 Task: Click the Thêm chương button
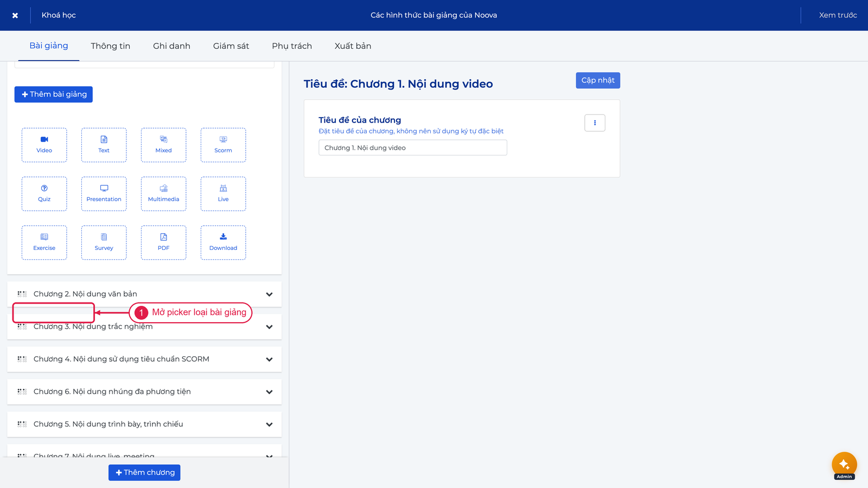pos(144,472)
